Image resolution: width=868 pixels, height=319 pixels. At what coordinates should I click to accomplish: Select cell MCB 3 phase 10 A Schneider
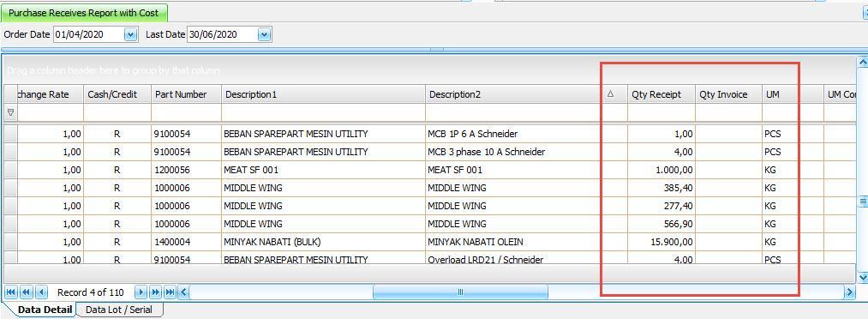pos(514,152)
